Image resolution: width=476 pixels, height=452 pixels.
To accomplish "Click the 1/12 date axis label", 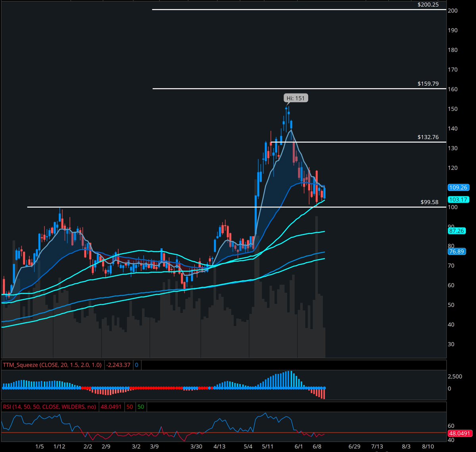I will [x=59, y=446].
